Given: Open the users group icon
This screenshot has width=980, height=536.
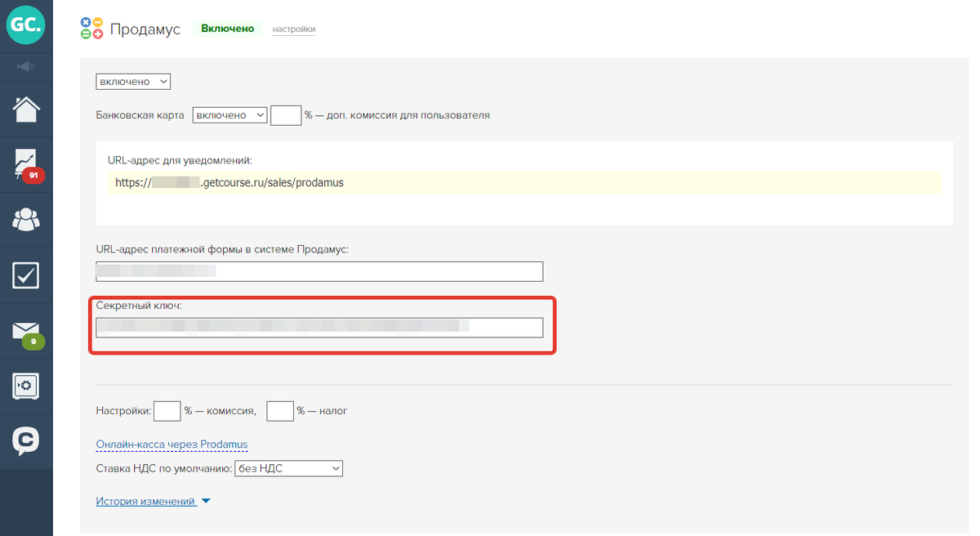Looking at the screenshot, I should click(x=26, y=219).
